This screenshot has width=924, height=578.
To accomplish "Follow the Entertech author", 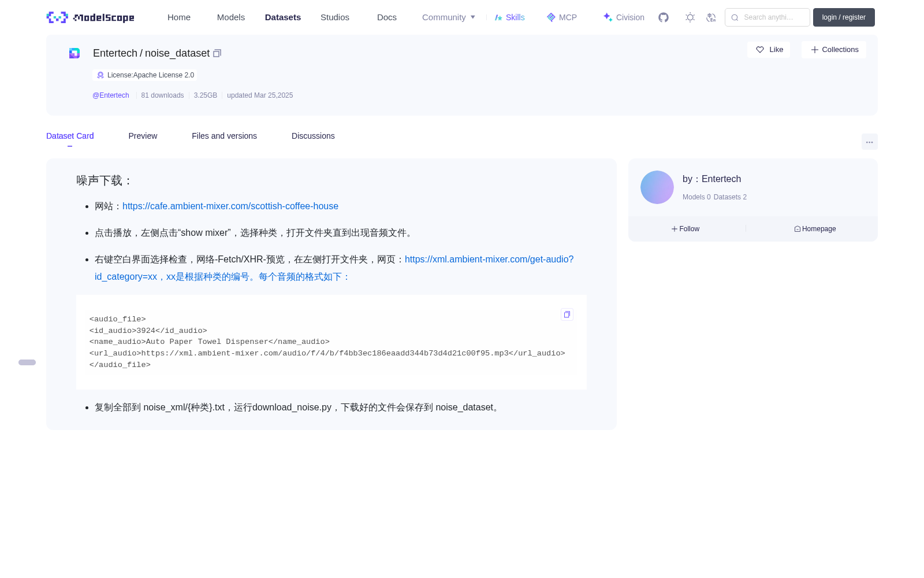I will coord(685,229).
